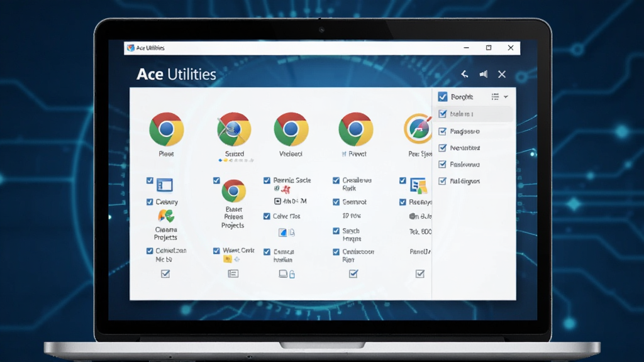644x362 pixels.
Task: Click the yellow icon under "Waset Crk"
Action: (228, 259)
